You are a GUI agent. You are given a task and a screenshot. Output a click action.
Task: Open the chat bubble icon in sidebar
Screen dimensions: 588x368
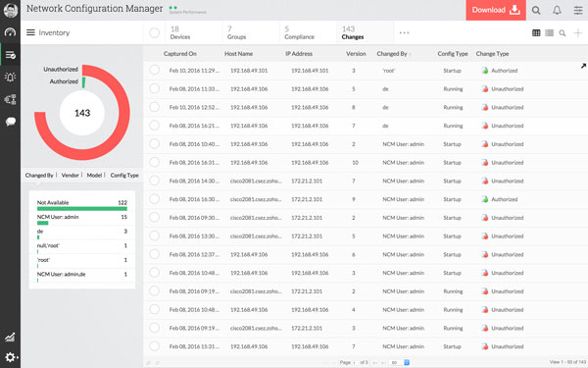(10, 122)
